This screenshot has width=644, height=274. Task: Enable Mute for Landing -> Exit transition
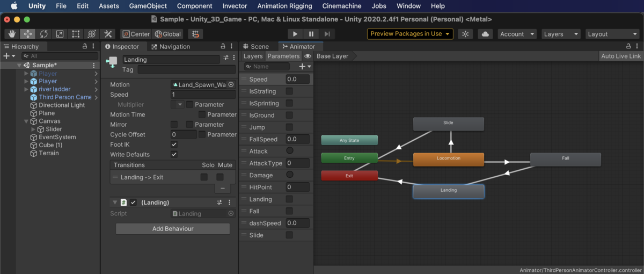(220, 177)
